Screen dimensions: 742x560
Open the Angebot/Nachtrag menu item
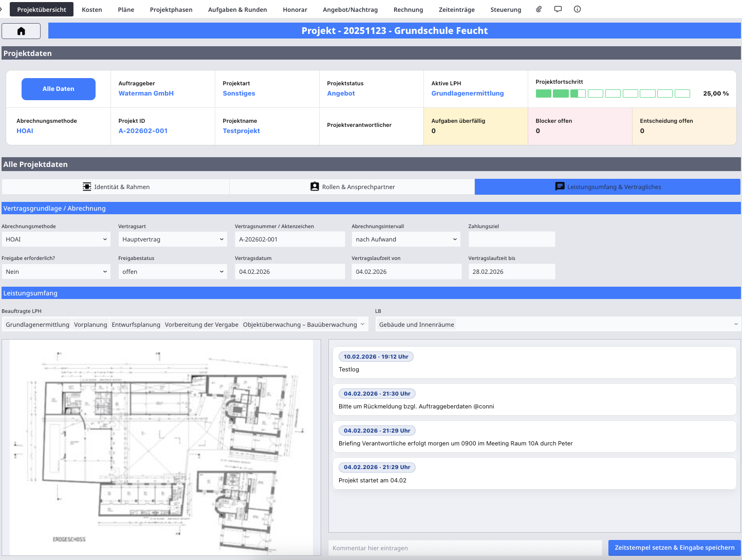click(350, 9)
